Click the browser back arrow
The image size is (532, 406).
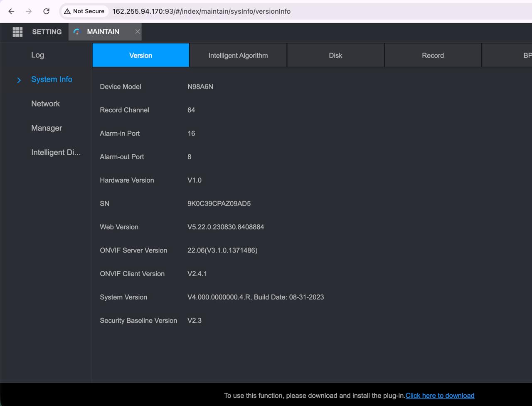(x=11, y=11)
